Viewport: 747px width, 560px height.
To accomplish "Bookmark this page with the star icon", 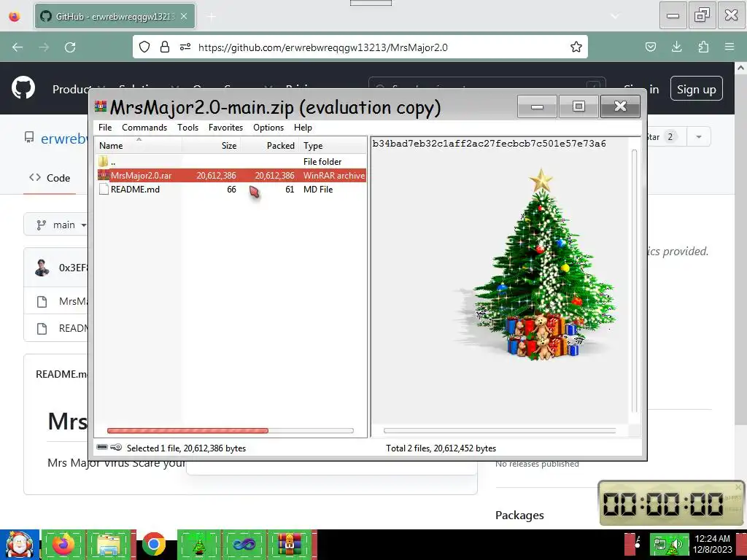I will pos(576,47).
